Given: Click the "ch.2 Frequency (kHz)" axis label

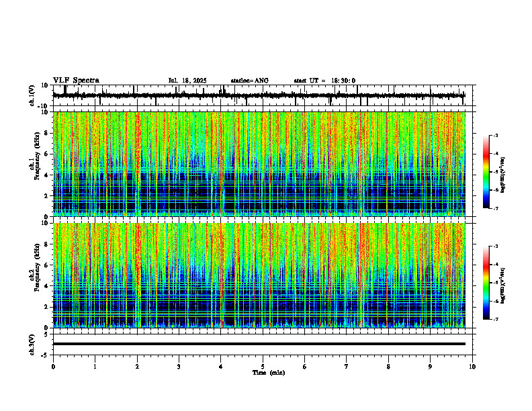Looking at the screenshot, I should coord(35,267).
